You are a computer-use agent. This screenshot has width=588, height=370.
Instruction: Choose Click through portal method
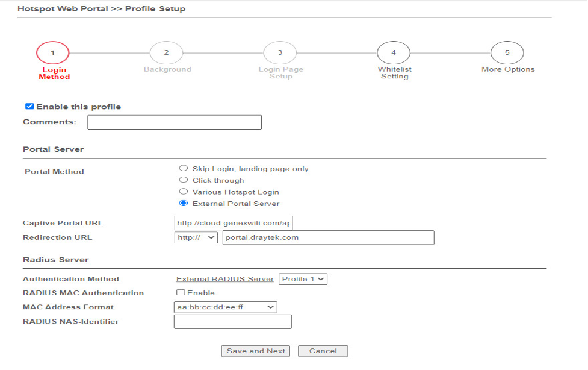(x=184, y=180)
